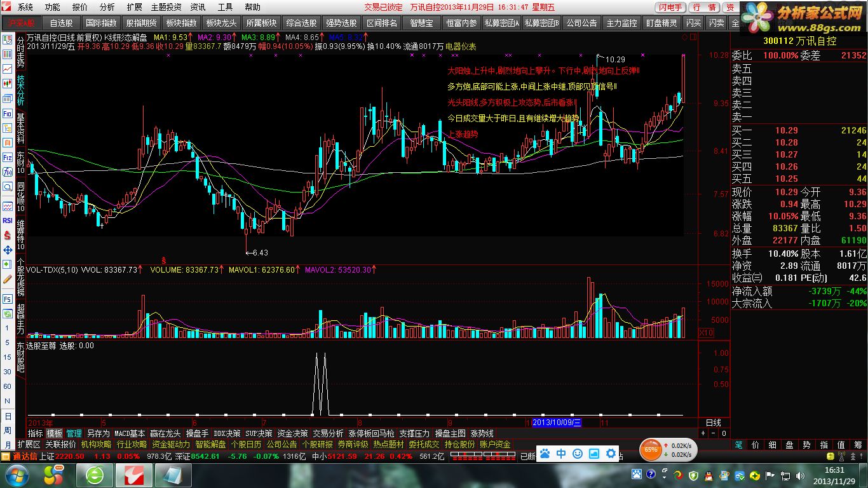Select the MACD基本 template tab
The height and width of the screenshot is (488, 868).
pos(130,433)
